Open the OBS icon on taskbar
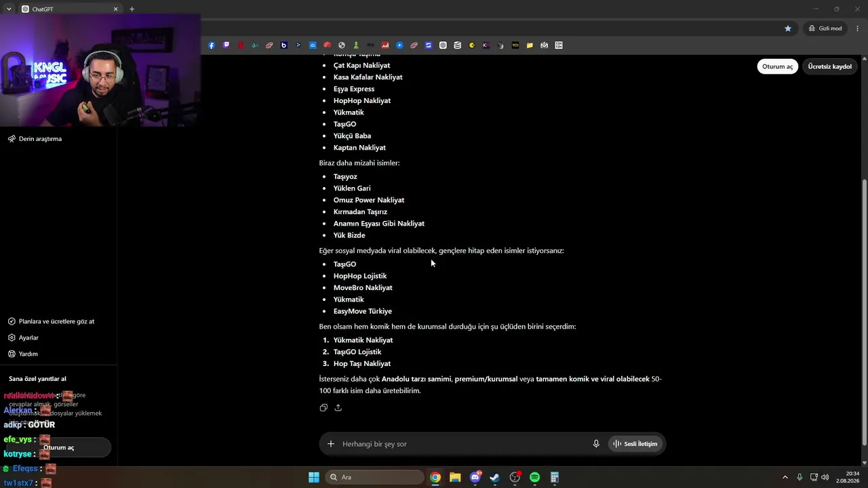This screenshot has width=868, height=488. click(x=515, y=477)
